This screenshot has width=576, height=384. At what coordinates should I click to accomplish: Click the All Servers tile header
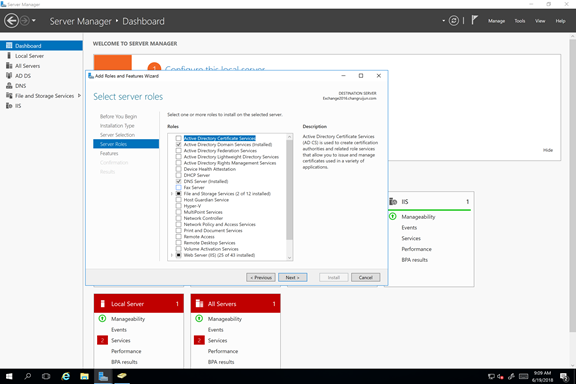click(x=235, y=304)
